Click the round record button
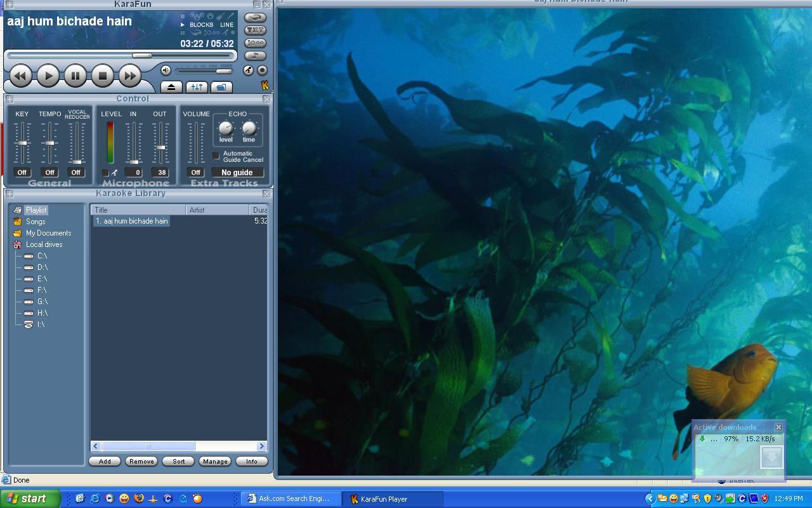Image resolution: width=812 pixels, height=508 pixels. tap(262, 70)
